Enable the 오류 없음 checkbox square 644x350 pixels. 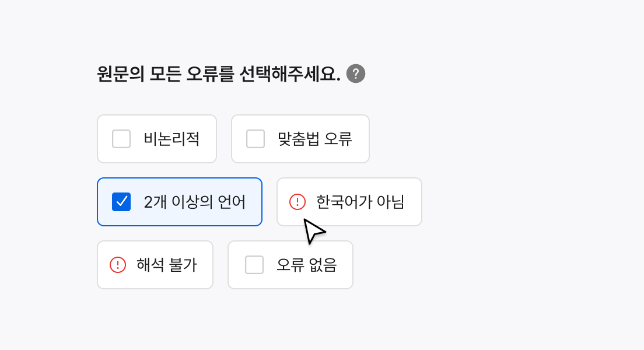254,265
